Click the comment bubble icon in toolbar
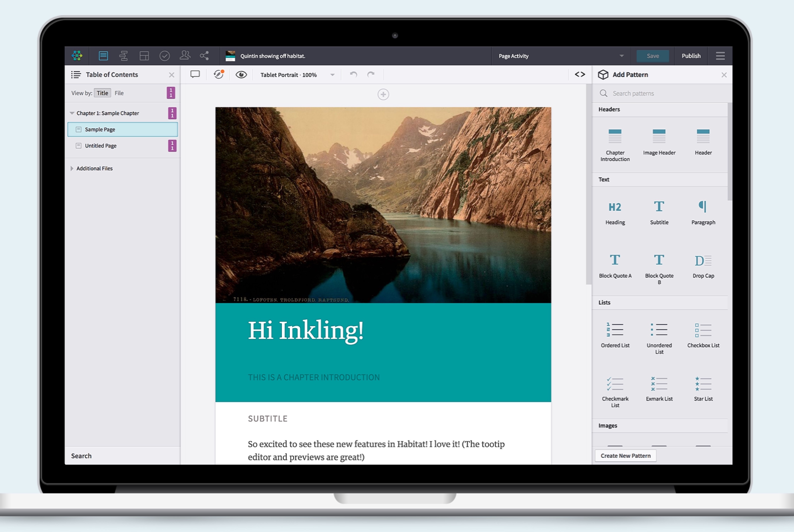The width and height of the screenshot is (794, 532). coord(195,74)
